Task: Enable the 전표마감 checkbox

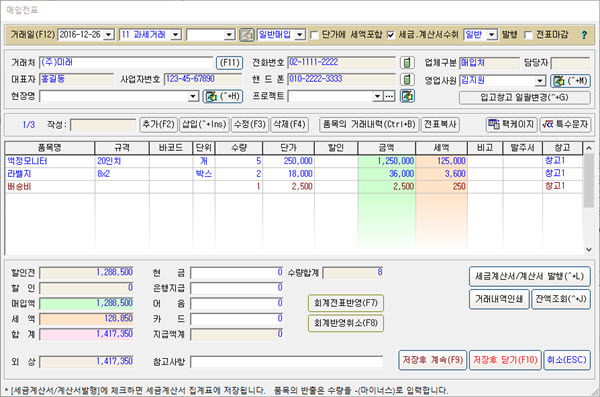Action: (528, 35)
